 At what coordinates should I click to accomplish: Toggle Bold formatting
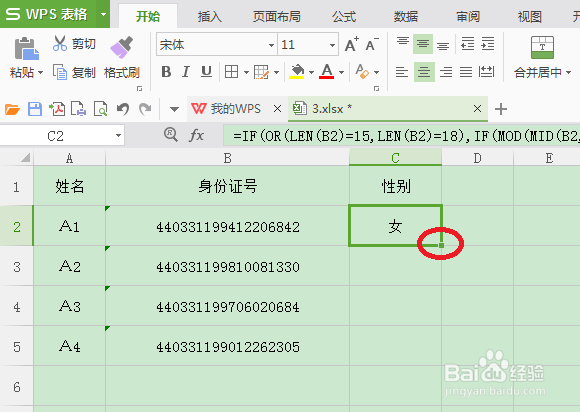pos(166,72)
